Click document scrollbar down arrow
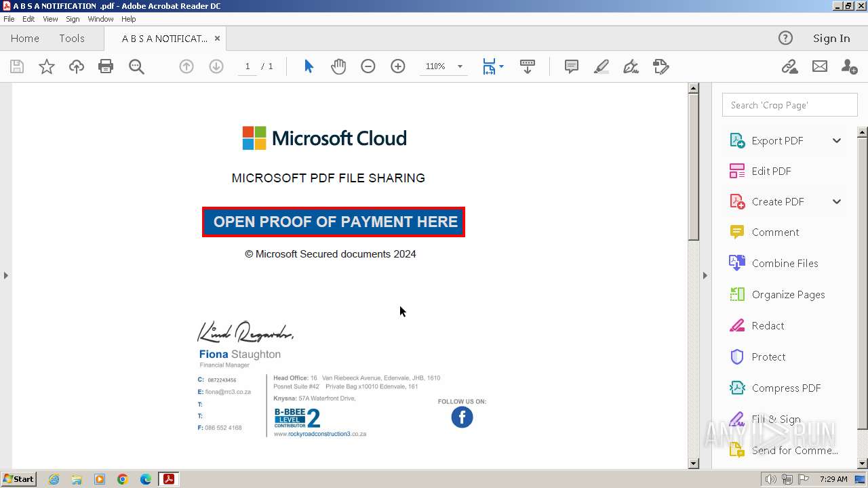 tap(693, 464)
